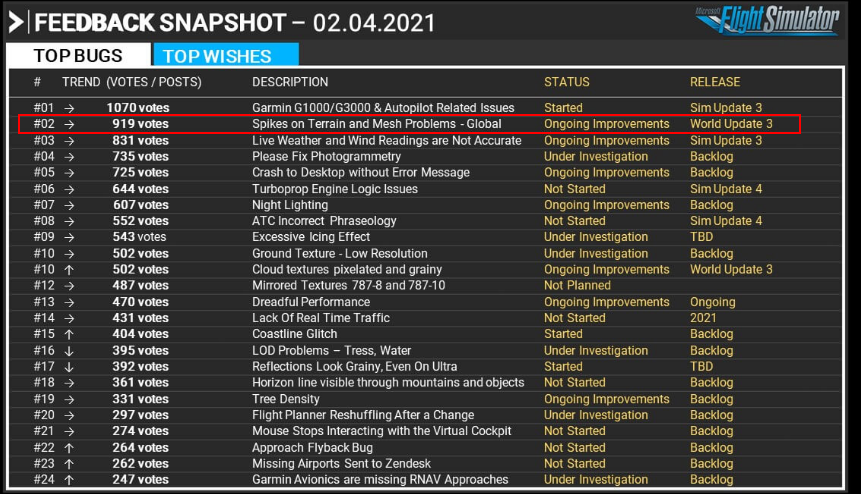Select 'ATC Incorrect Phraseology' entry
The width and height of the screenshot is (861, 494).
click(x=324, y=221)
